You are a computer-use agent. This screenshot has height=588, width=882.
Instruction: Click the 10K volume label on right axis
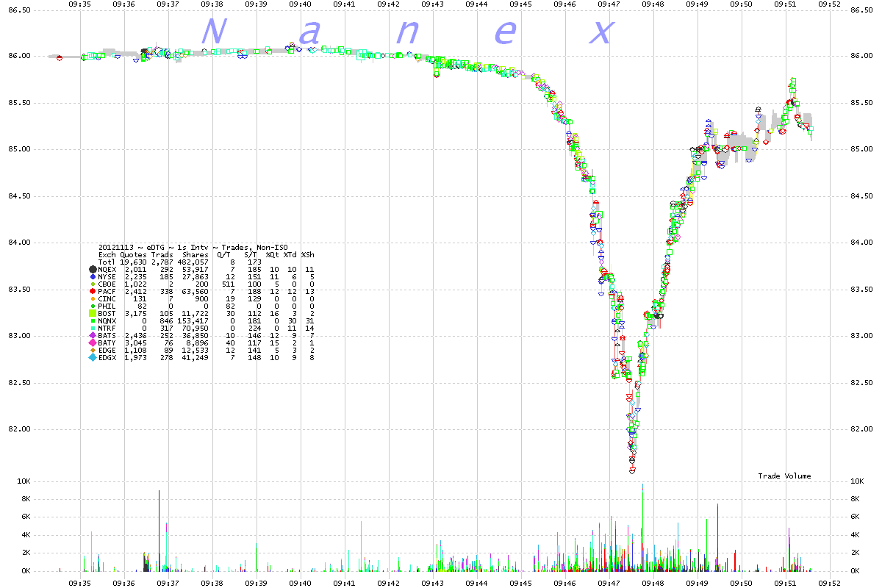pos(858,481)
